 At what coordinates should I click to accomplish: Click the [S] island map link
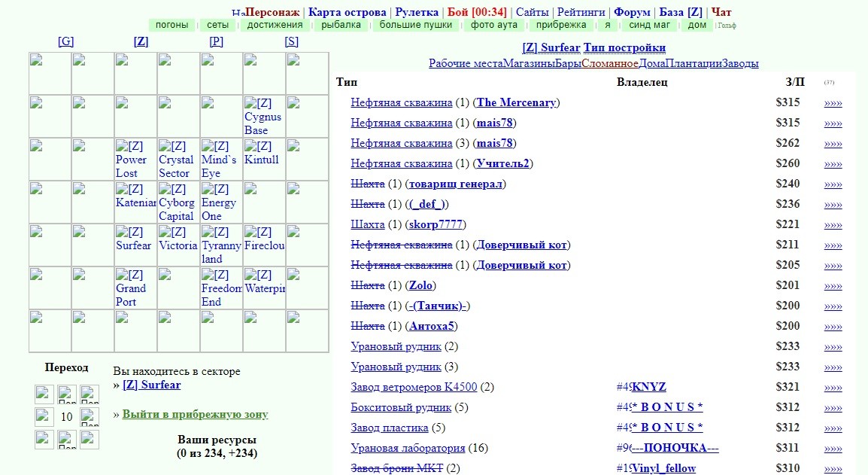[292, 41]
